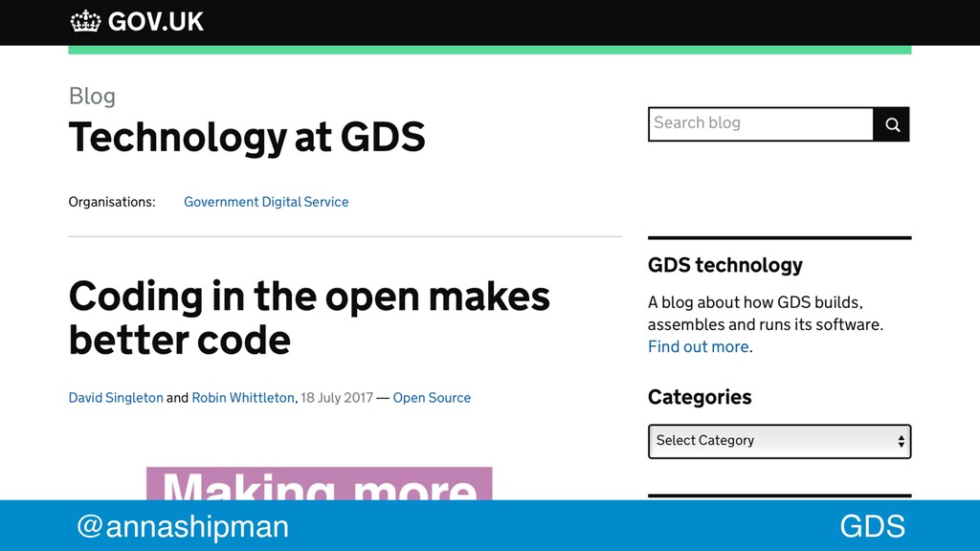This screenshot has height=551, width=980.
Task: Click the 'Organisations:' label
Action: point(112,202)
